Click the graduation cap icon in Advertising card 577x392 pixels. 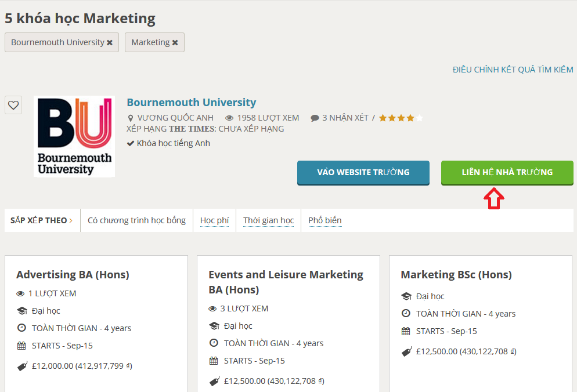pos(22,311)
